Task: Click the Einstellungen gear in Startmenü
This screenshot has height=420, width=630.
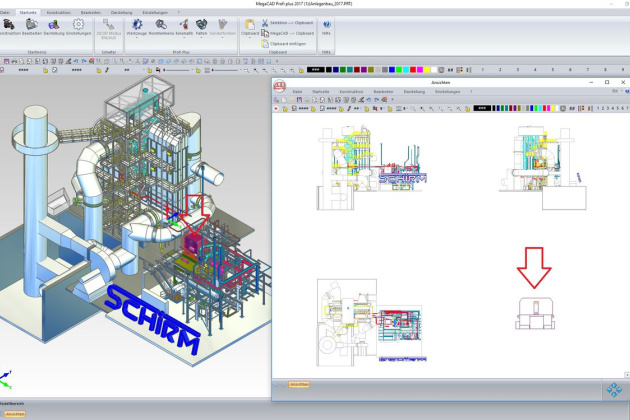Action: click(x=78, y=25)
